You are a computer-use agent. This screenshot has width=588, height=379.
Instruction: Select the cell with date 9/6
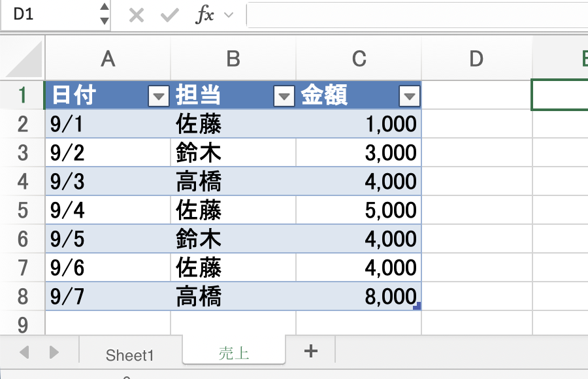pos(108,267)
